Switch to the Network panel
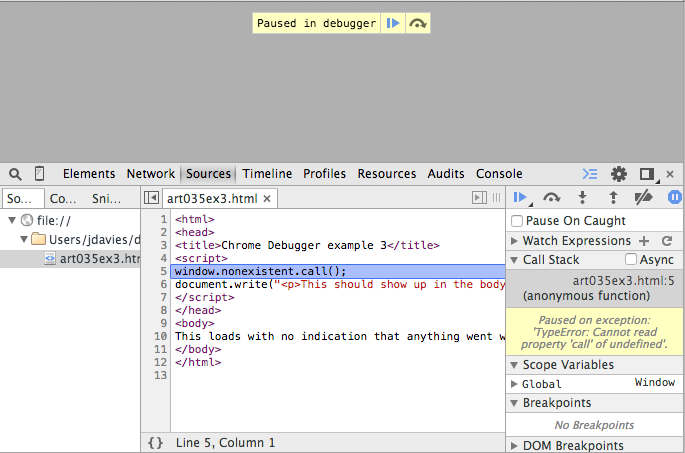The image size is (685, 453). [151, 174]
